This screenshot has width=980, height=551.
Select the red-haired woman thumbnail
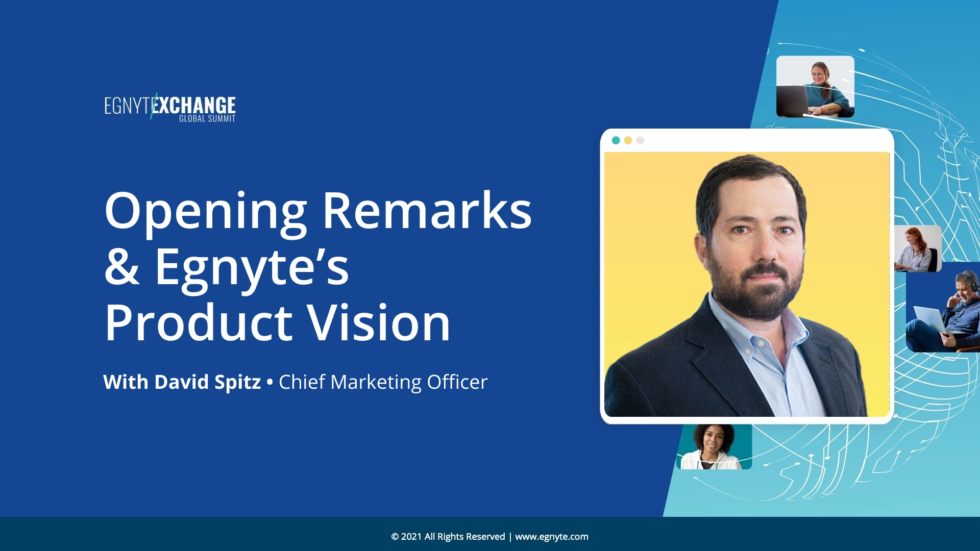[x=917, y=248]
